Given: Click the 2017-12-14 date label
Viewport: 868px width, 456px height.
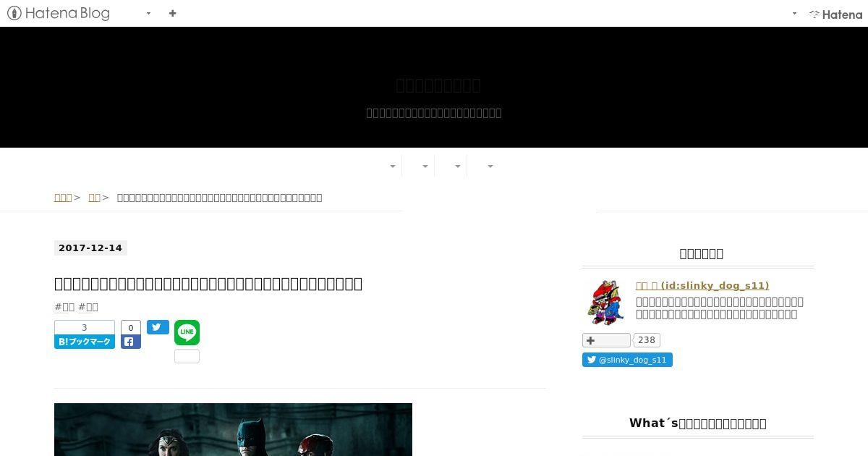Looking at the screenshot, I should (90, 248).
